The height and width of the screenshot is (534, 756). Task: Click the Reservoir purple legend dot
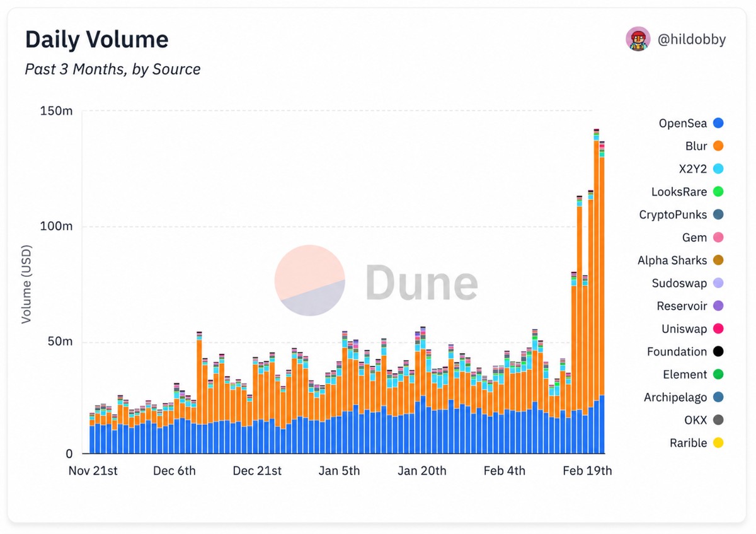[x=718, y=306]
